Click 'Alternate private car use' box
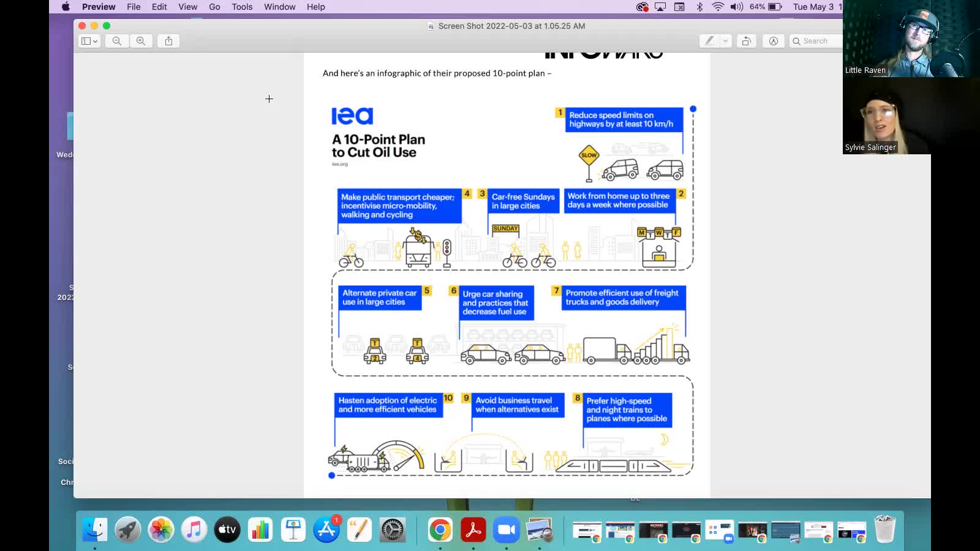The width and height of the screenshot is (980, 551). (x=380, y=298)
